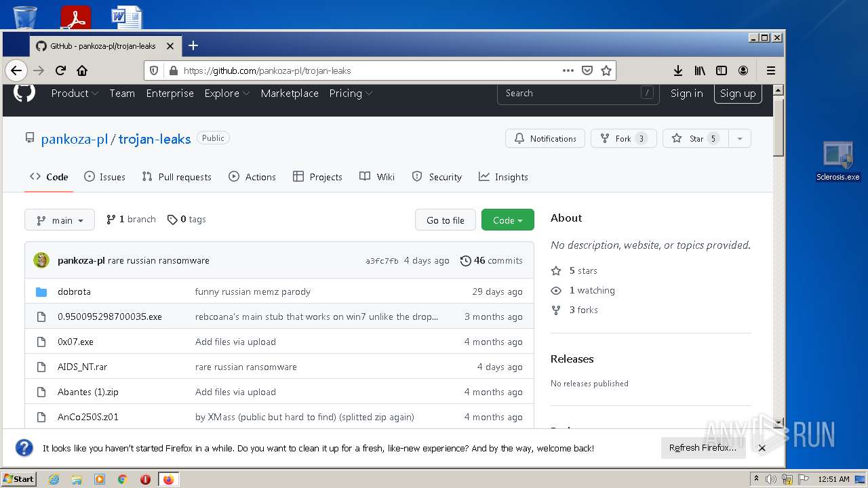The height and width of the screenshot is (488, 868).
Task: Click the Opera icon in the taskbar
Action: click(x=145, y=479)
